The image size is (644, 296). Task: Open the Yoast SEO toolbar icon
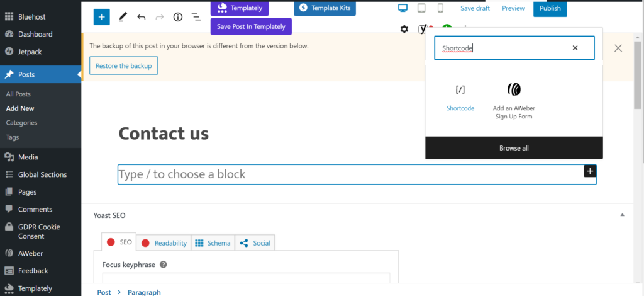point(422,29)
